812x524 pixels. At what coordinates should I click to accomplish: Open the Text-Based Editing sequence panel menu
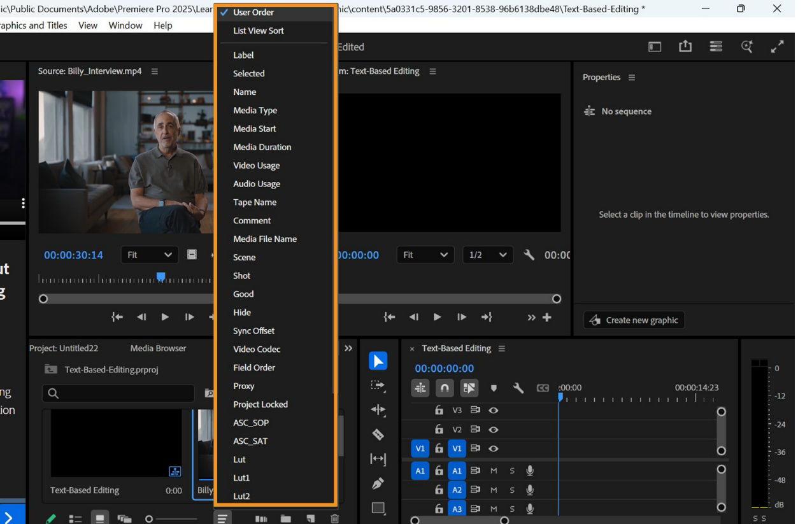(x=502, y=348)
